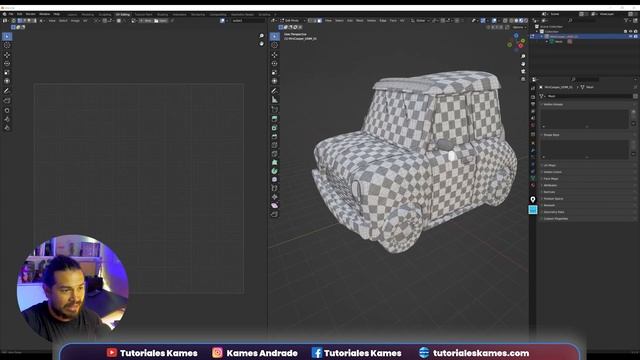This screenshot has height=360, width=640.
Task: Select the Grab sculpt tool in UV editor
Action: click(7, 110)
